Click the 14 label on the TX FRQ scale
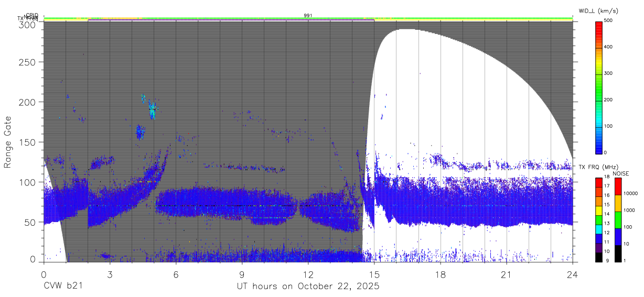This screenshot has height=297, width=644. (607, 215)
